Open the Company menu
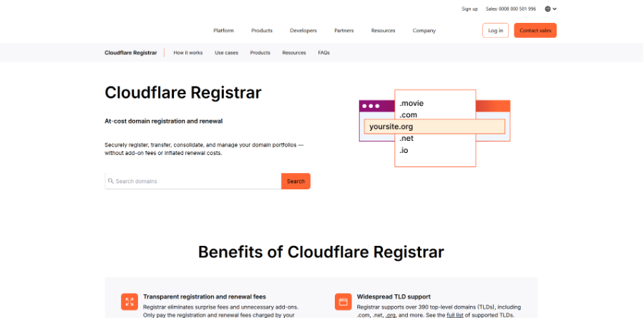 pyautogui.click(x=424, y=30)
